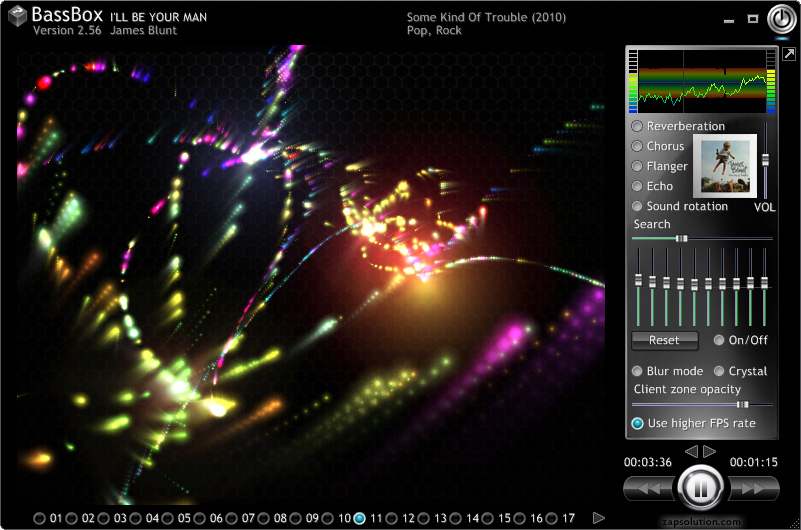Viewport: 801px width, 530px height.
Task: Enable the Echo effect
Action: [637, 186]
